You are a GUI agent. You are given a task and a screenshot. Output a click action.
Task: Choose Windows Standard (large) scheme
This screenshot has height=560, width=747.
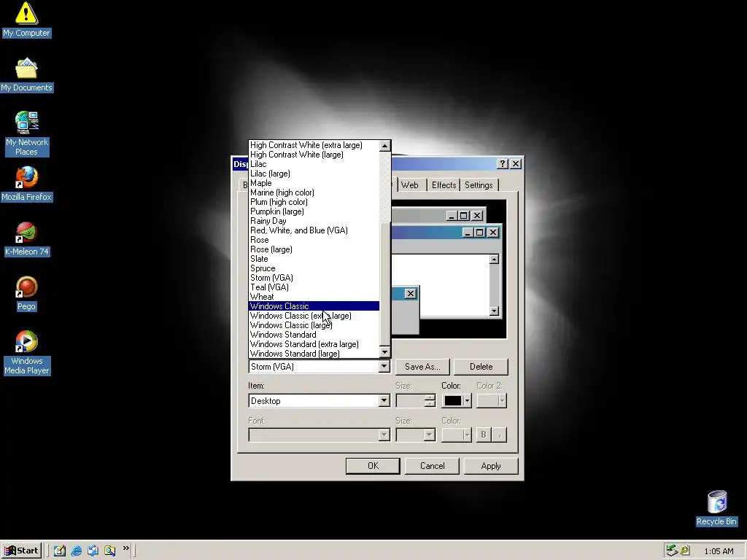click(x=314, y=354)
